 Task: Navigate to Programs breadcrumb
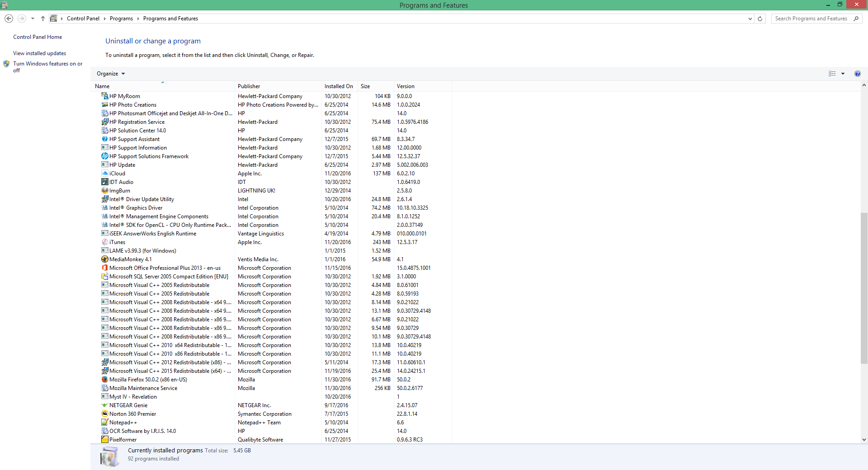121,19
